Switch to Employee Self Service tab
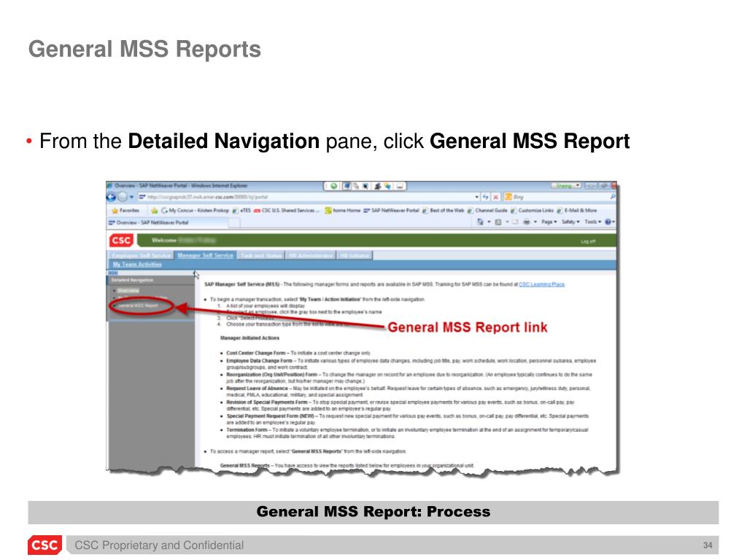747x560 pixels. pyautogui.click(x=141, y=256)
